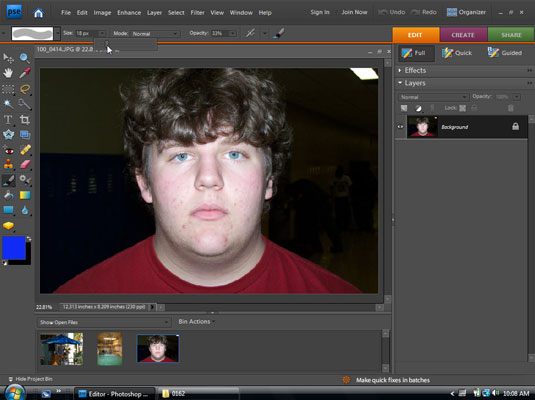Toggle lock transparent pixels checker icon
Image resolution: width=535 pixels, height=400 pixels.
pyautogui.click(x=462, y=108)
